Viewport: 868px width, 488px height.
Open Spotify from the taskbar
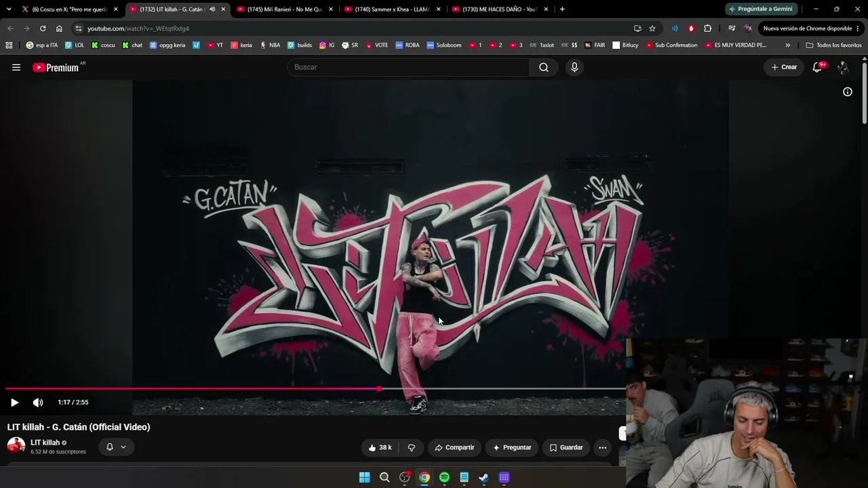click(444, 477)
